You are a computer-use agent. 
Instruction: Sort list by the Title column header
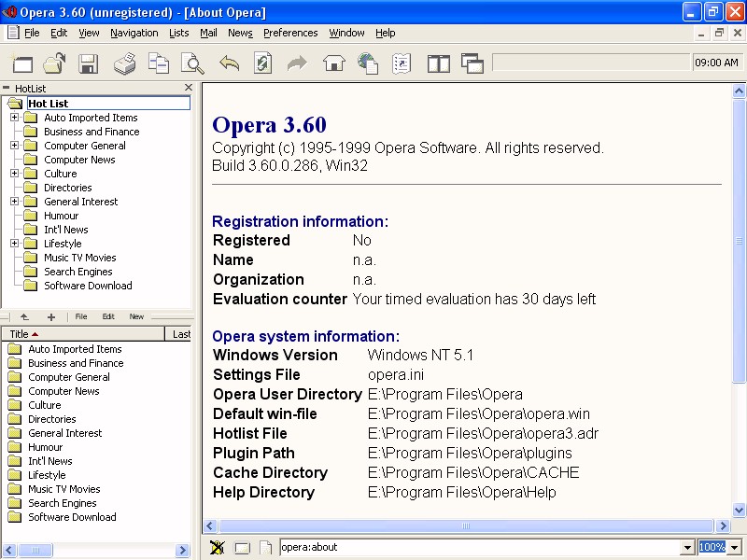click(83, 334)
